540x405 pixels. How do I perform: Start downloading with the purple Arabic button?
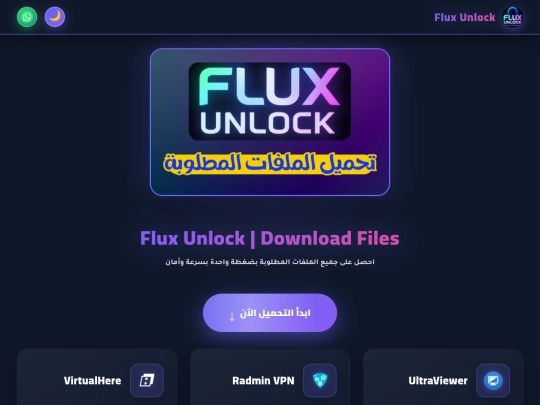tap(270, 313)
